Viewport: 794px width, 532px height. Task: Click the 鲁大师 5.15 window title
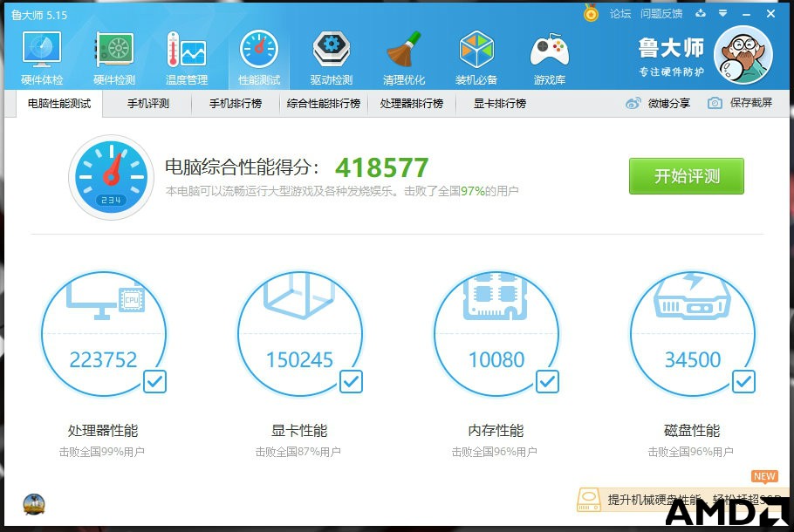point(39,15)
